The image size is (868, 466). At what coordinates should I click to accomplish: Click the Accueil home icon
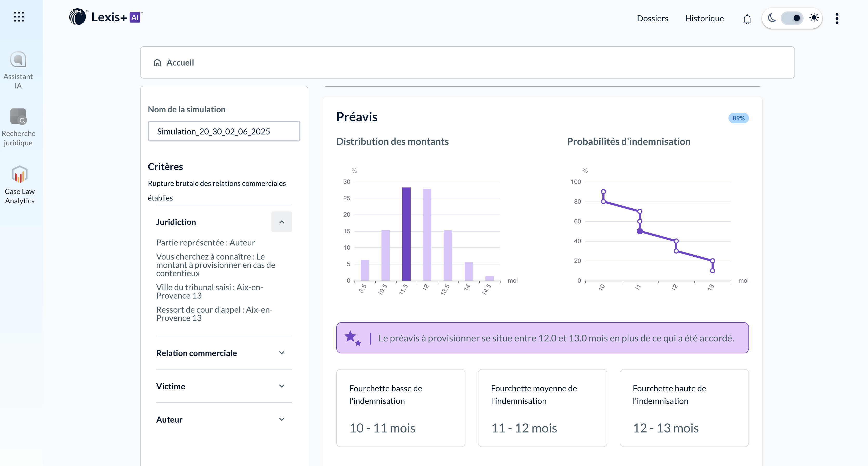157,63
